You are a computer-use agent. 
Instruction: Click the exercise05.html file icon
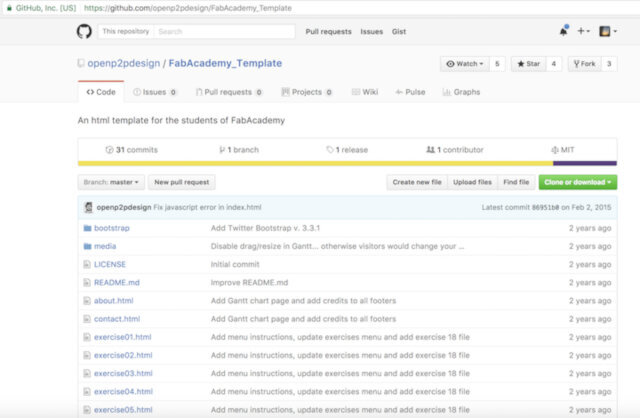pos(87,410)
